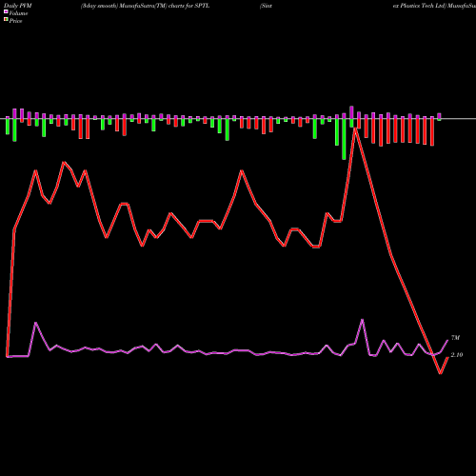This screenshot has width=476, height=476.
Task: Click the 'Daily PVM' title text
Action: [x=18, y=6]
